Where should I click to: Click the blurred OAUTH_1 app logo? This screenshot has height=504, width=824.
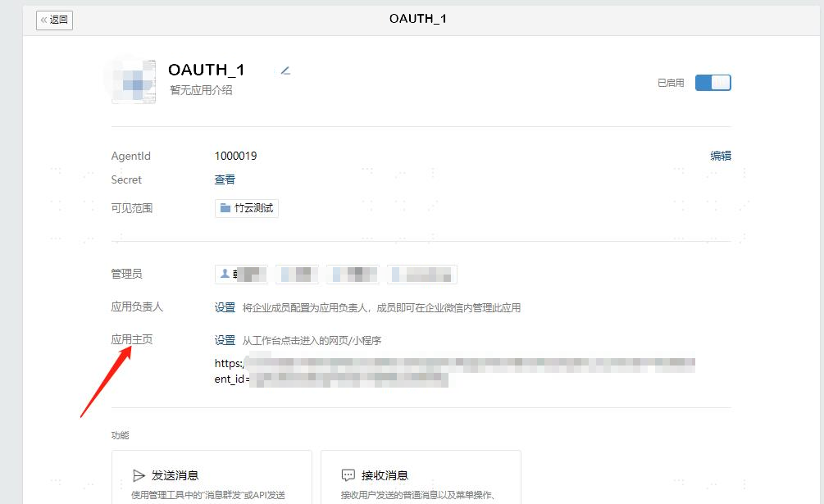click(134, 81)
